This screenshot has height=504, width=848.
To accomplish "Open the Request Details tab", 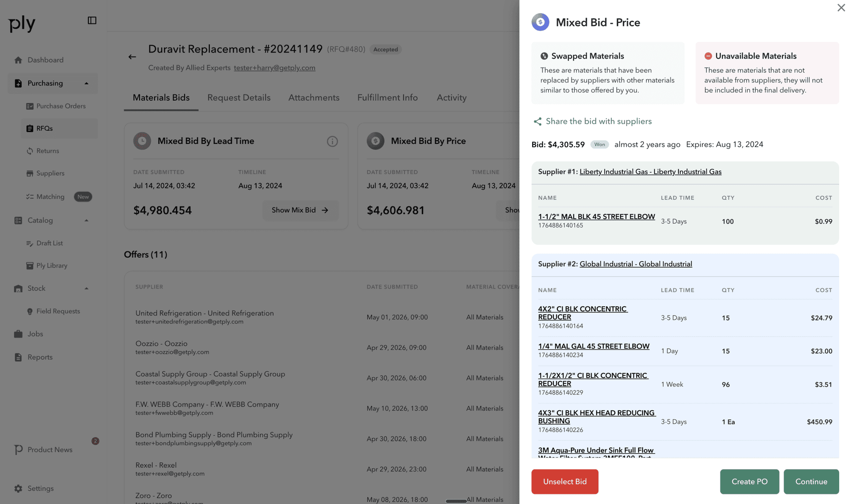I will click(239, 98).
